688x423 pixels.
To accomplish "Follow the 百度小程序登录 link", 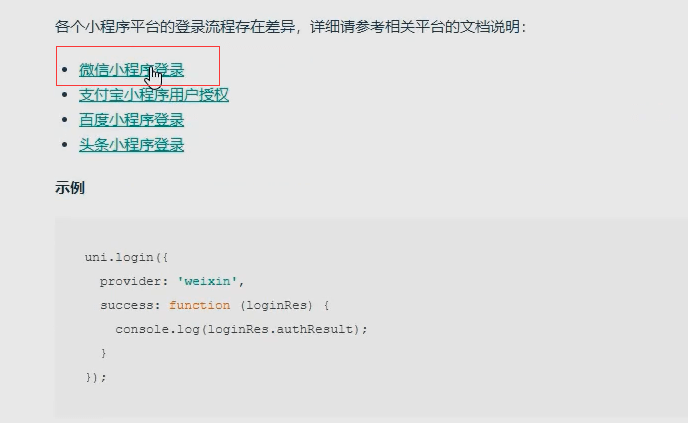I will coord(131,120).
